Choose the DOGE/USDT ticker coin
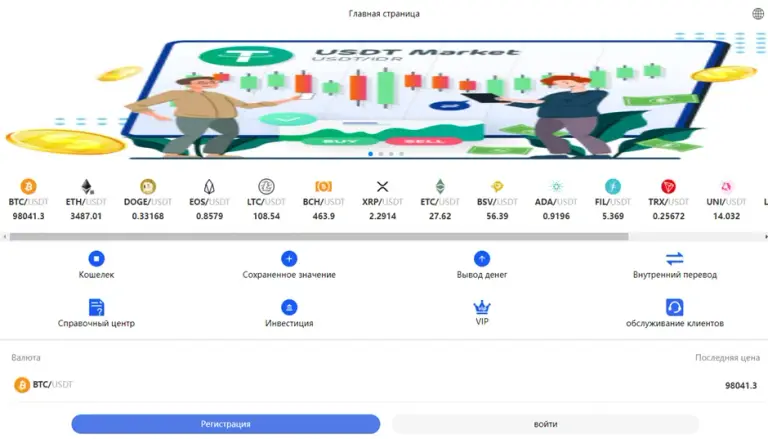 tap(148, 186)
